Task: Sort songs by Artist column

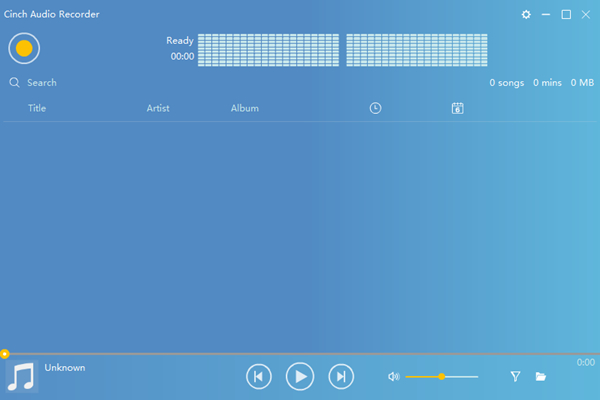Action: [158, 108]
